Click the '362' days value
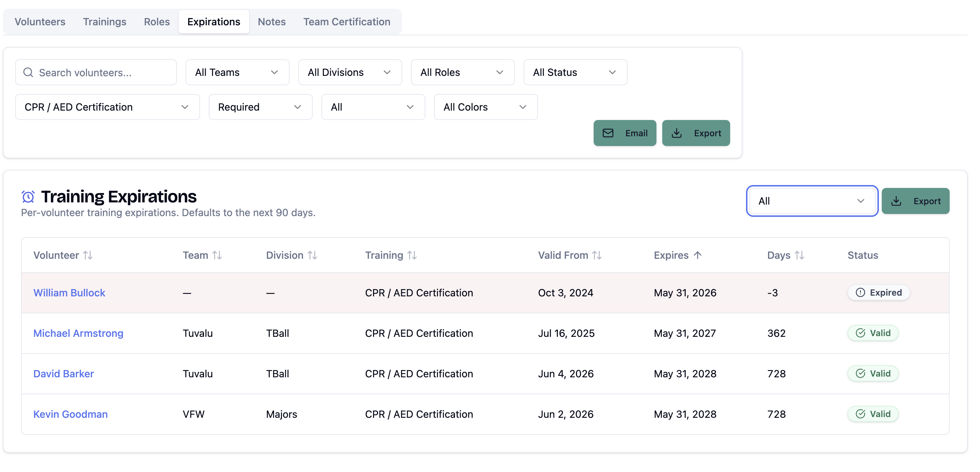980x472 pixels. 776,333
